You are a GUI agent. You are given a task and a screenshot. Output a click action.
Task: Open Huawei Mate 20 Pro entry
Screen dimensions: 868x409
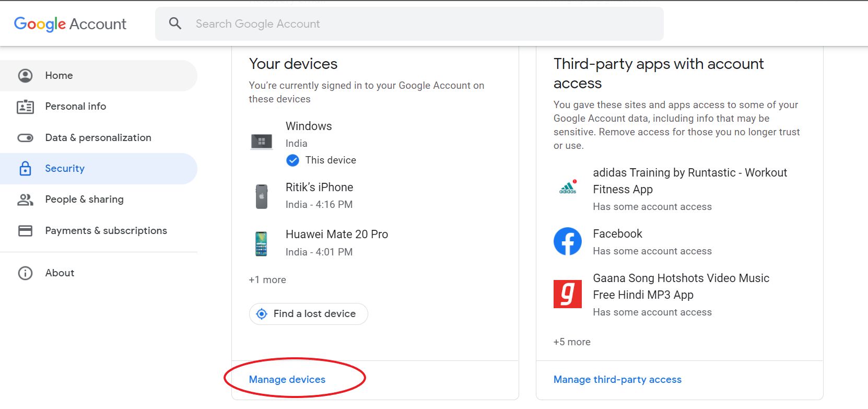tap(376, 243)
